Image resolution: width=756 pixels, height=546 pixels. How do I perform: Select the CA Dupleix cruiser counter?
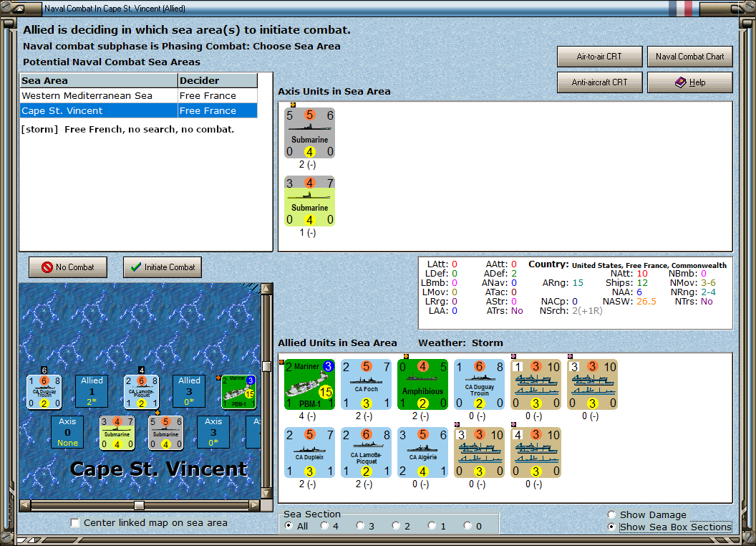[309, 453]
